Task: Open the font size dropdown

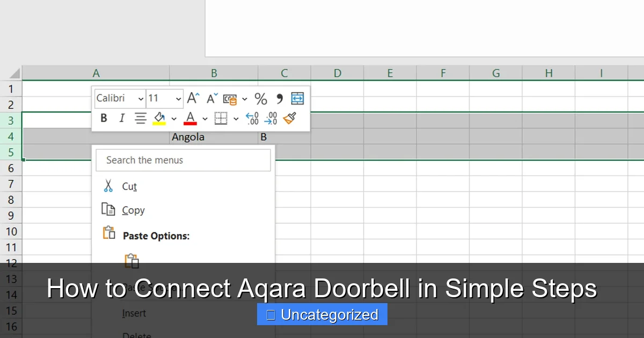Action: tap(165, 99)
